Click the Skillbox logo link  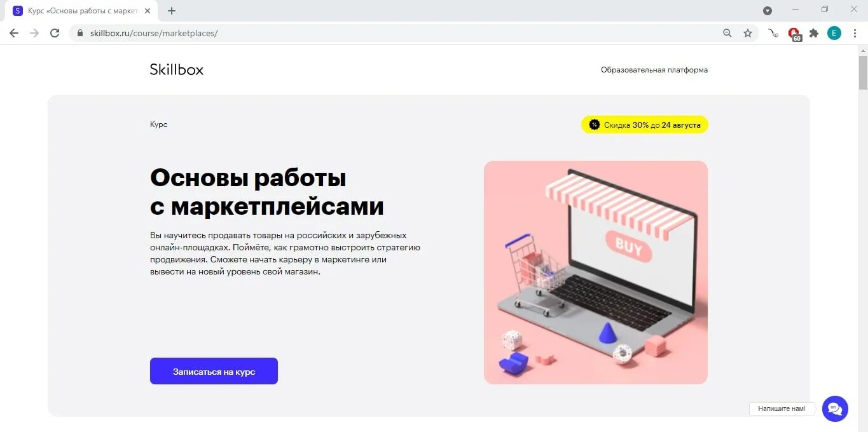[x=177, y=70]
